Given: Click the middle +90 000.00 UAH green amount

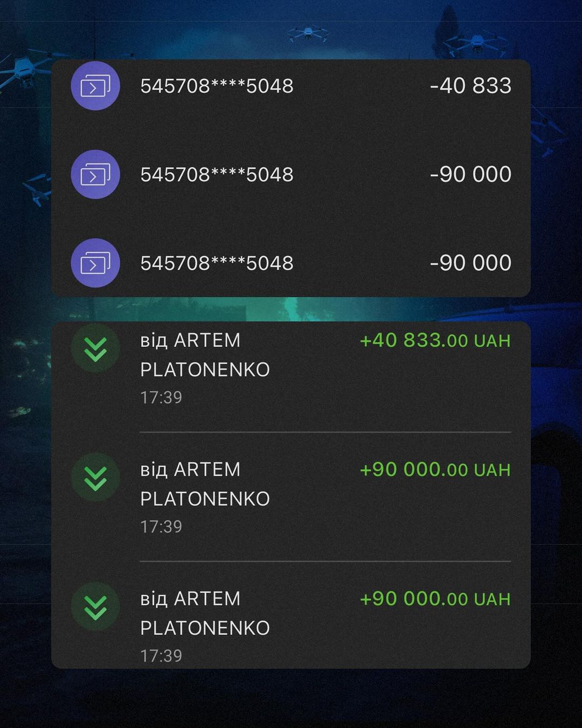Looking at the screenshot, I should click(x=435, y=469).
